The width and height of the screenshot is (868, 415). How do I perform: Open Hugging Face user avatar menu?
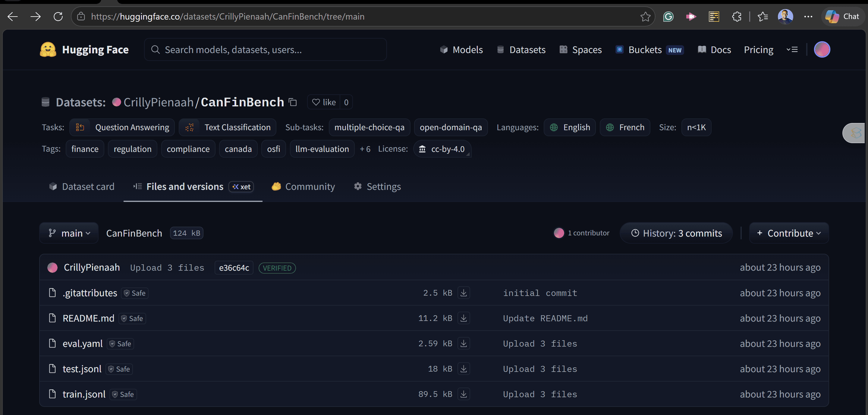822,49
